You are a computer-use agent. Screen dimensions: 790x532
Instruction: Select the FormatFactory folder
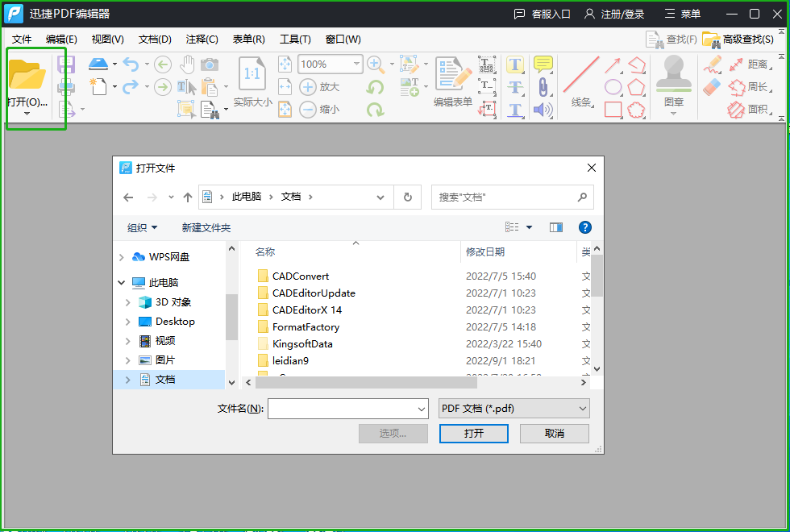[x=306, y=327]
